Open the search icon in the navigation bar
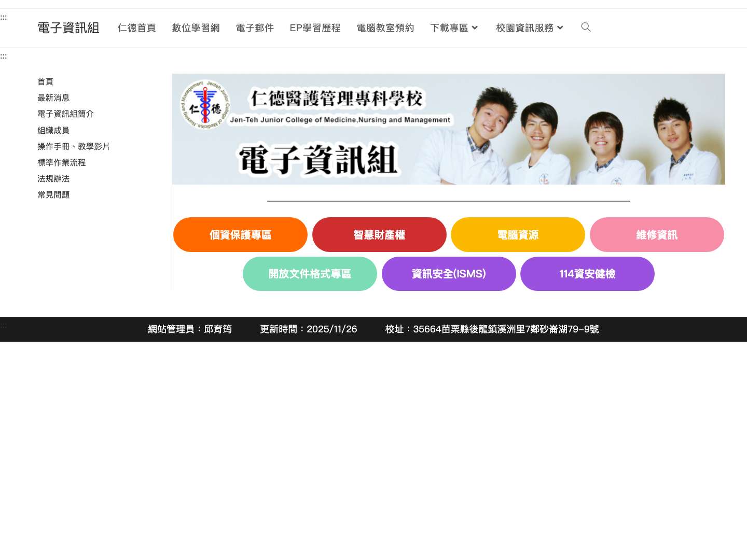 pos(586,27)
